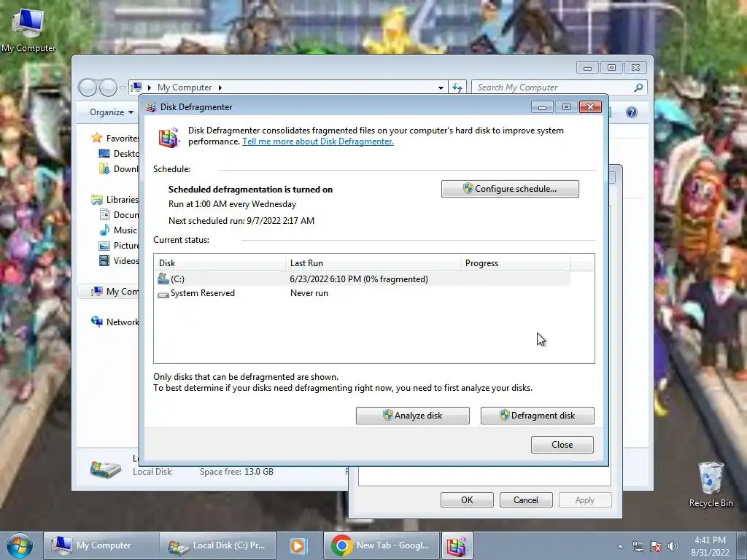
Task: Switch to My Computer taskbar button
Action: click(x=101, y=545)
